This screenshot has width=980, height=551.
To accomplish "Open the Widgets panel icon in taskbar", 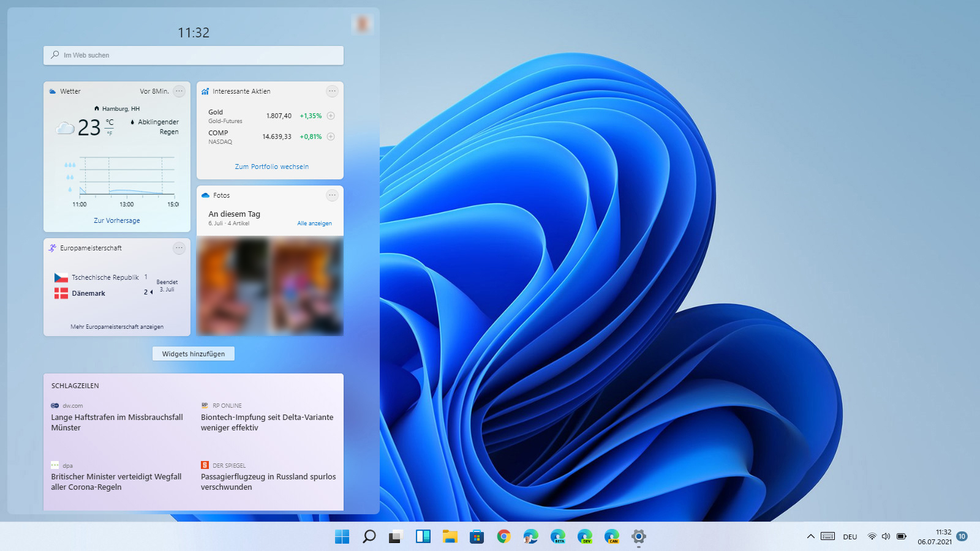I will pyautogui.click(x=423, y=537).
